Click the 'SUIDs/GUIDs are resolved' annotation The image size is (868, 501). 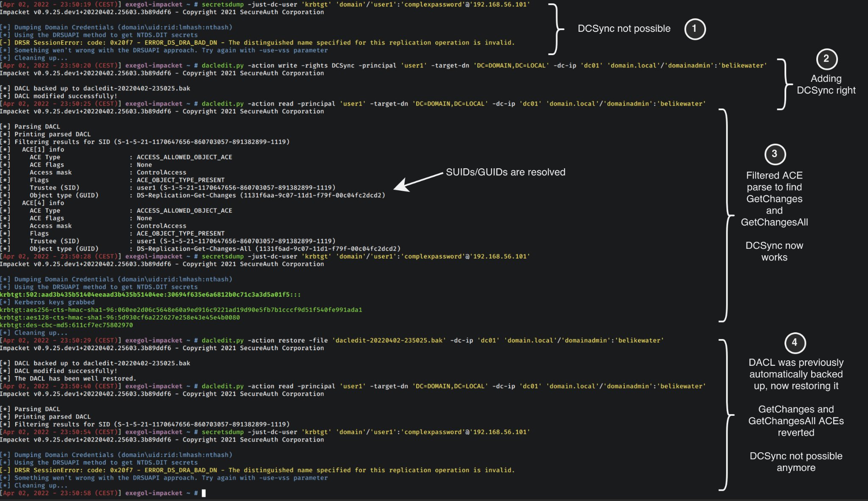[506, 172]
